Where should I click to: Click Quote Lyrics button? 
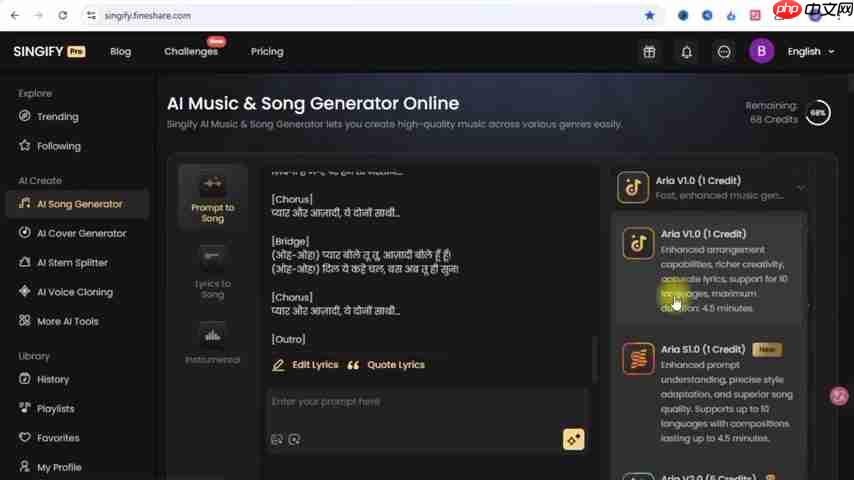386,365
